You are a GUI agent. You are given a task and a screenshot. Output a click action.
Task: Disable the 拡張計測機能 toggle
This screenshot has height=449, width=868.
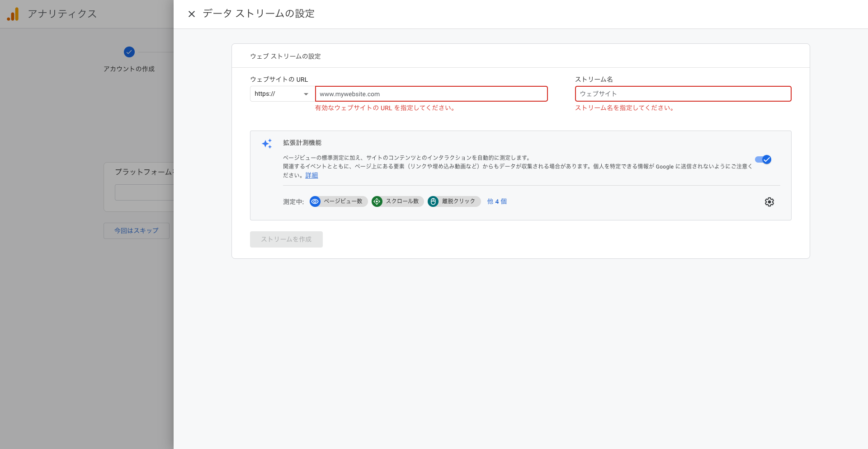(763, 159)
